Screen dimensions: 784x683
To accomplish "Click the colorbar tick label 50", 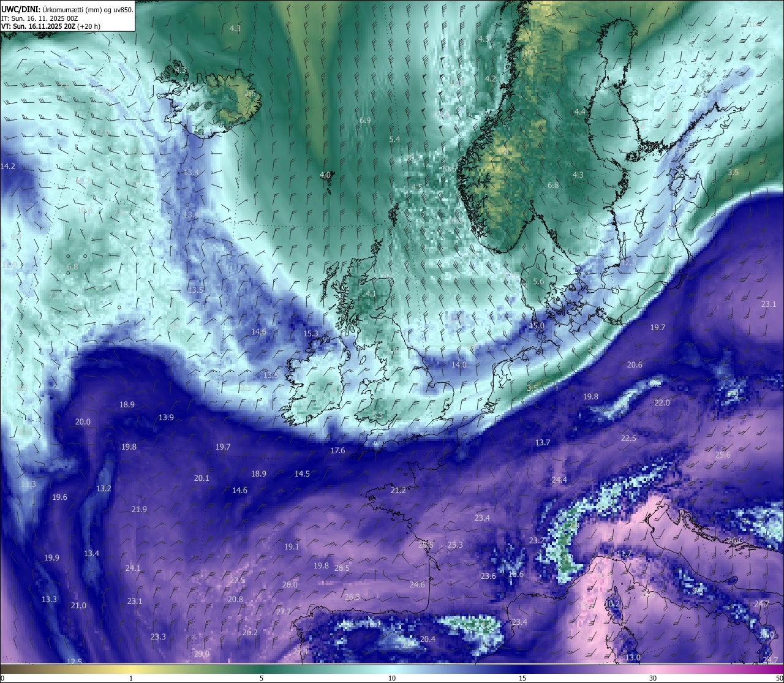I will [779, 678].
